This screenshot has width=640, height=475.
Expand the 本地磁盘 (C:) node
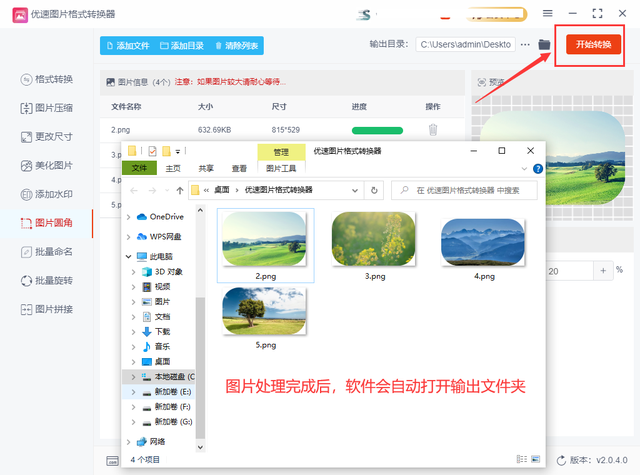(x=133, y=377)
